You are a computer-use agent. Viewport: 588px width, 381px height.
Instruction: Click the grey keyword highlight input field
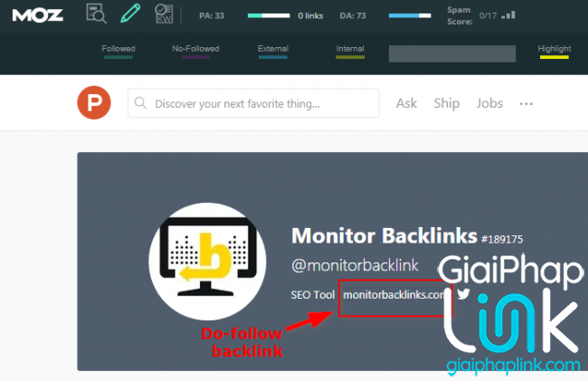[452, 53]
